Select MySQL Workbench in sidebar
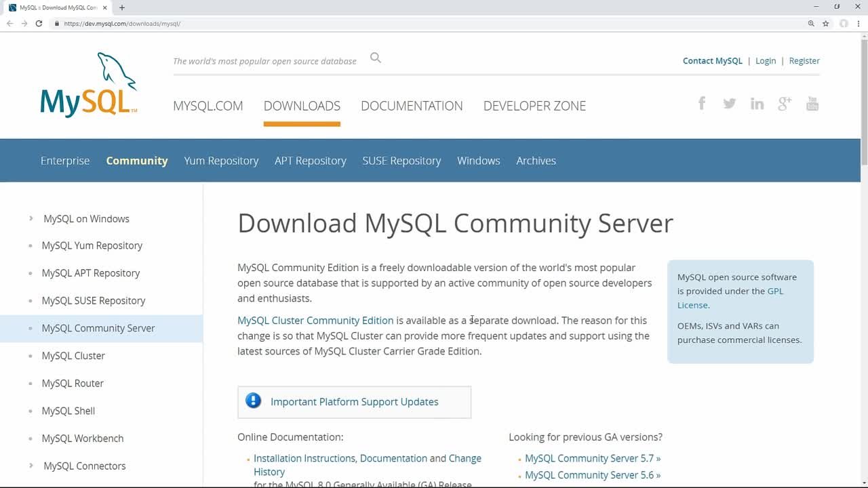Screen dimensions: 868x488 tap(83, 439)
